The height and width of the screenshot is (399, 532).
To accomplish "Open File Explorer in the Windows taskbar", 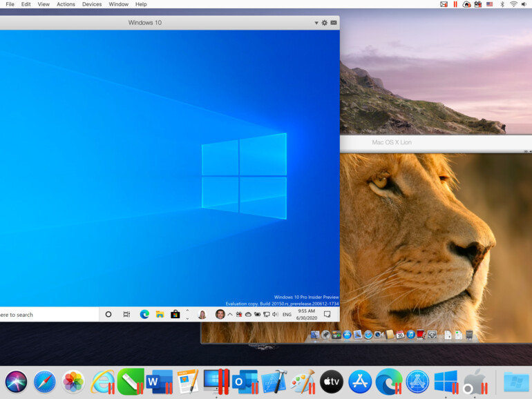I will tap(160, 314).
